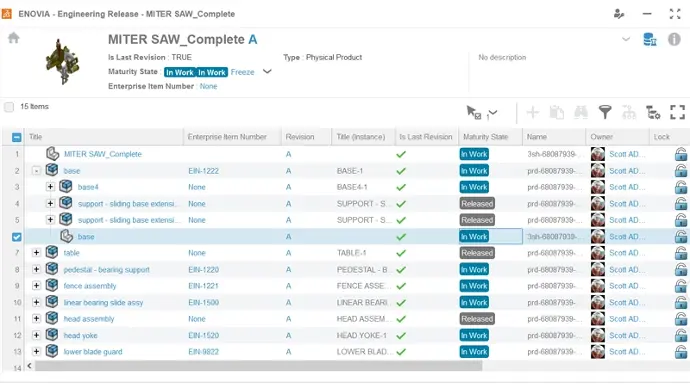Expand pedestal - bearing support node
The width and height of the screenshot is (690, 388).
point(37,269)
